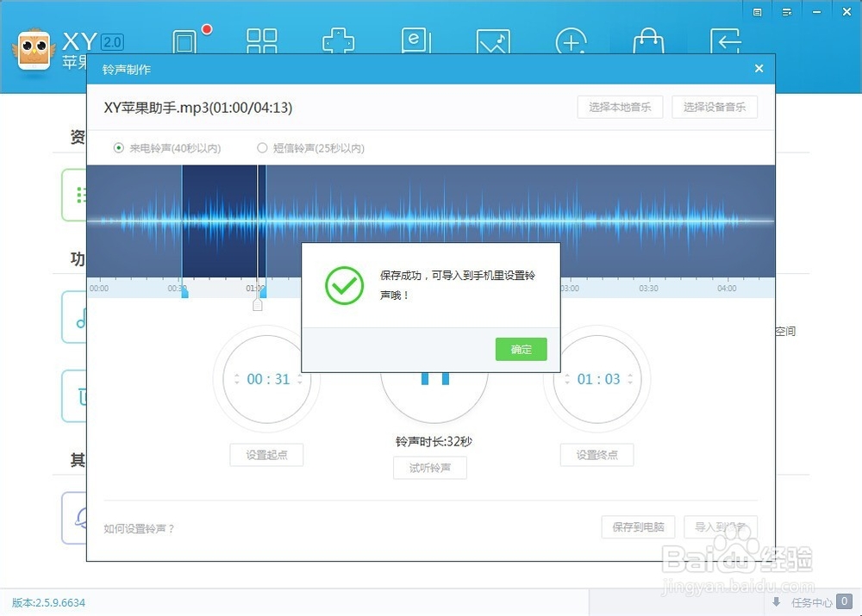Pause playback with the blue pause button
This screenshot has width=862, height=616.
[434, 378]
